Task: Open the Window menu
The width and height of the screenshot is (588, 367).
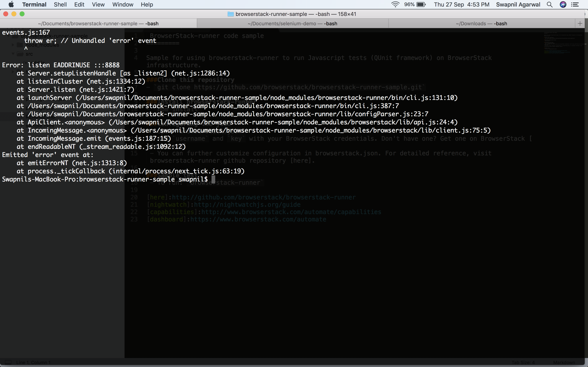Action: click(123, 4)
